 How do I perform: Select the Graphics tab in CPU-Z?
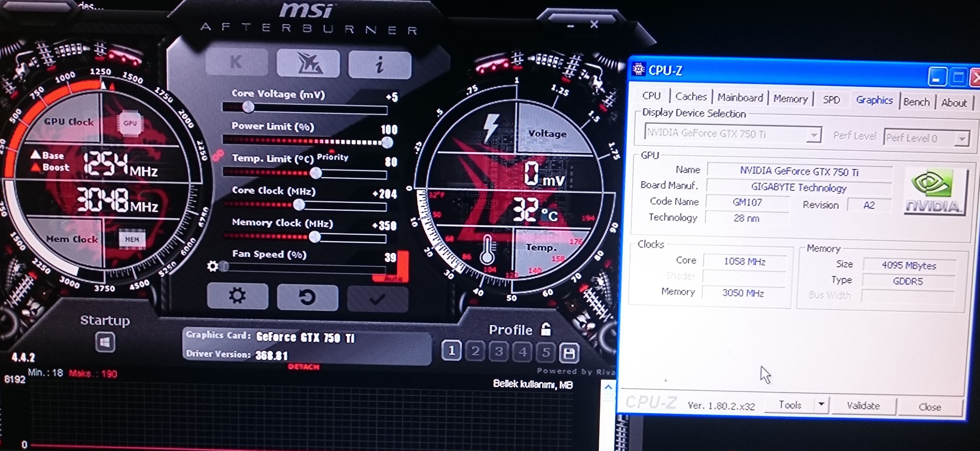coord(874,100)
